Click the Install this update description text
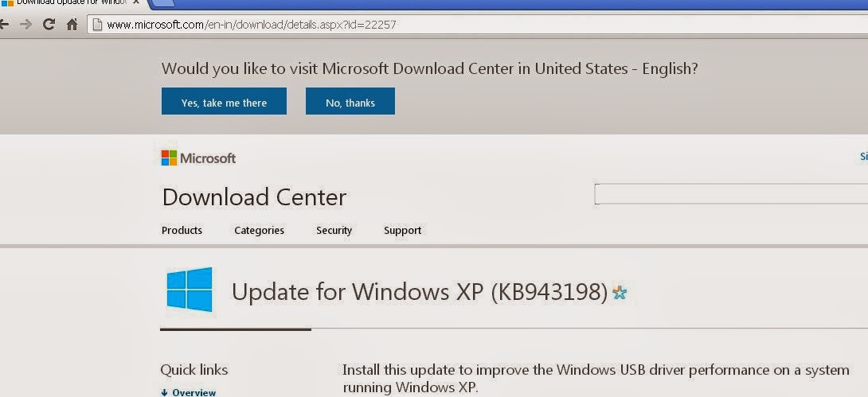The width and height of the screenshot is (868, 397). tap(596, 378)
